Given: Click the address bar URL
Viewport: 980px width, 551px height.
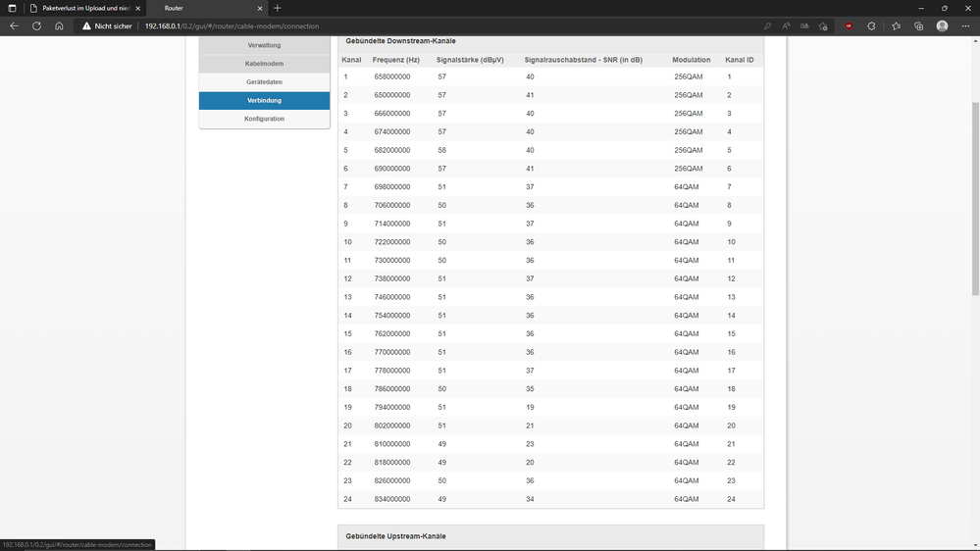Looking at the screenshot, I should (232, 26).
